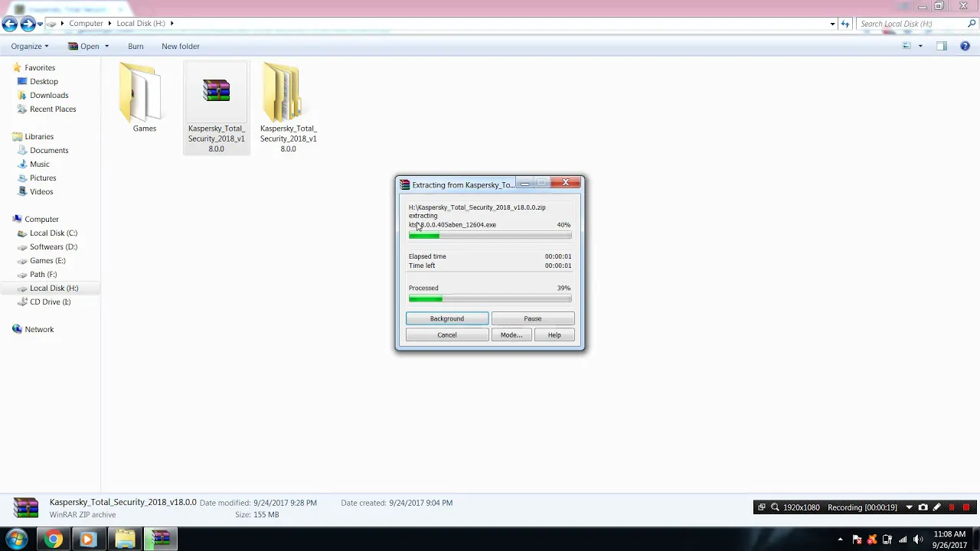Open the volume speaker icon in tray
Viewport: 980px width, 551px height.
pos(918,540)
